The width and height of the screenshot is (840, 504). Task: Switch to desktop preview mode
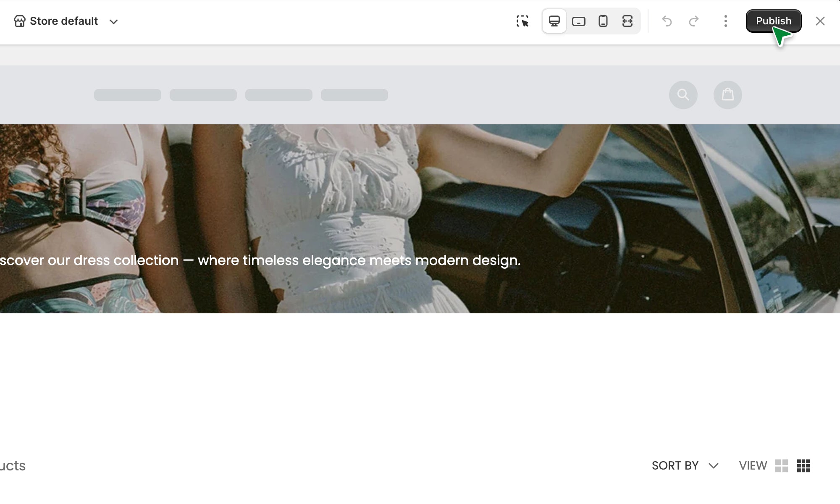pos(554,21)
